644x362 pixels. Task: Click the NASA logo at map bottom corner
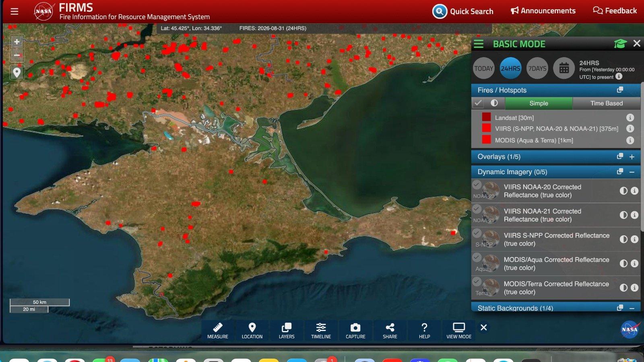pos(630,329)
